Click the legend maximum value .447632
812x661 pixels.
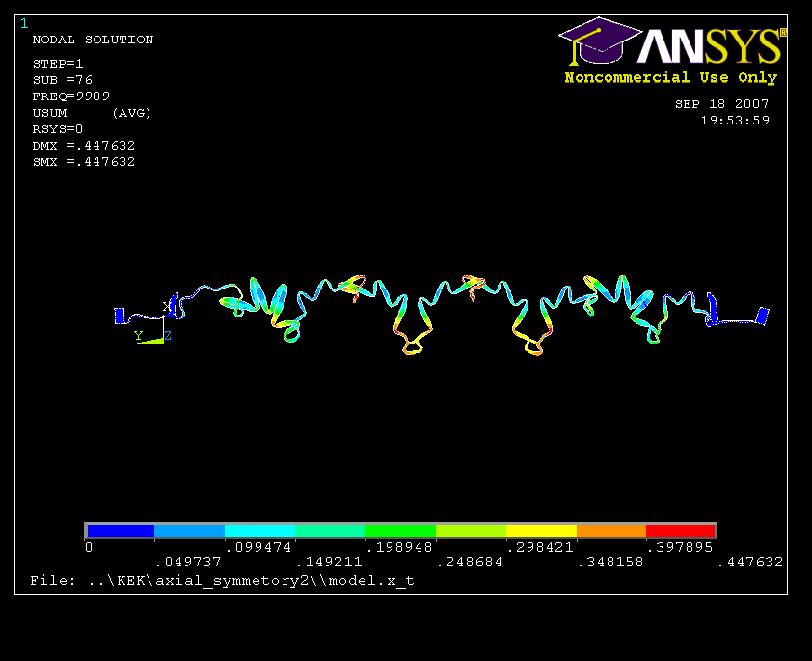click(751, 562)
